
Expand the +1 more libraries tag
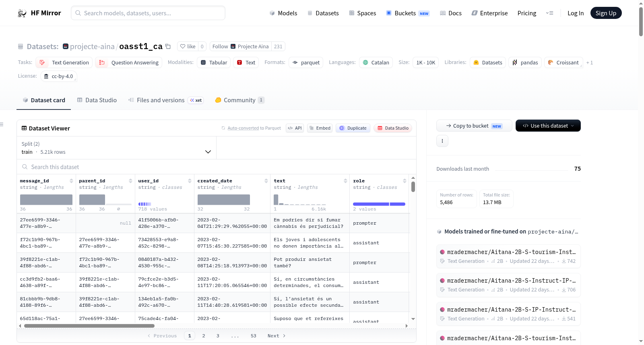pyautogui.click(x=589, y=63)
